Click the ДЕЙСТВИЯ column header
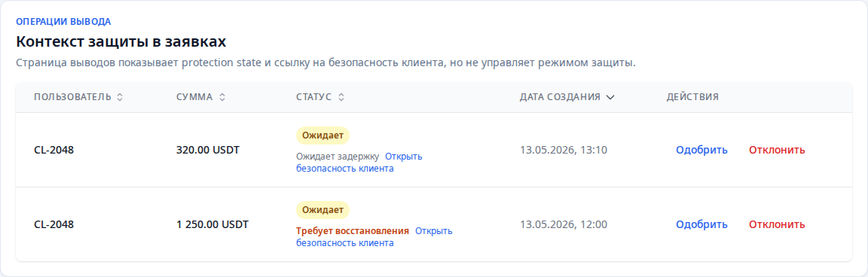Viewport: 868px width, 277px height. point(692,97)
